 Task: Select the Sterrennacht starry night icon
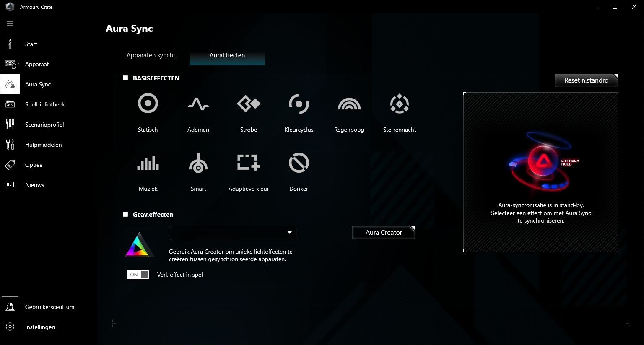pos(400,104)
